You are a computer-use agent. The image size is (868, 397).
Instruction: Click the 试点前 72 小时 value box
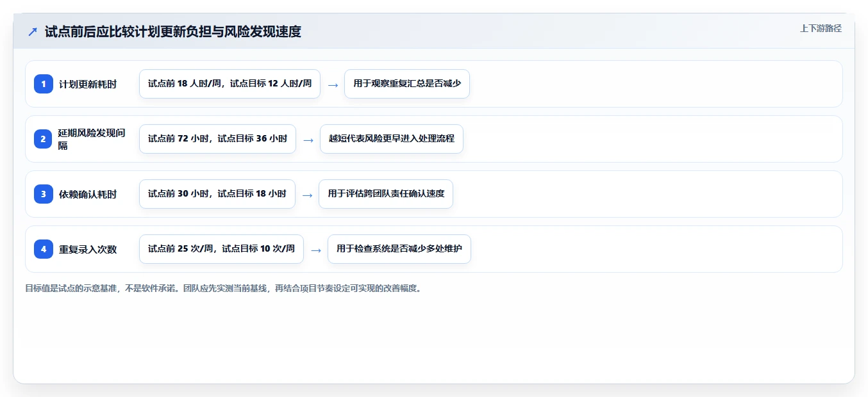click(x=217, y=139)
